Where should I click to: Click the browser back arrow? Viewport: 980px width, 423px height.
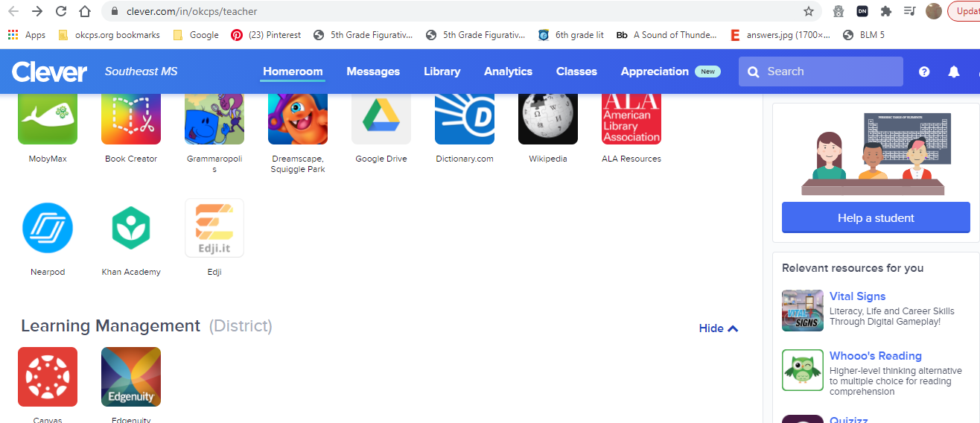[13, 11]
